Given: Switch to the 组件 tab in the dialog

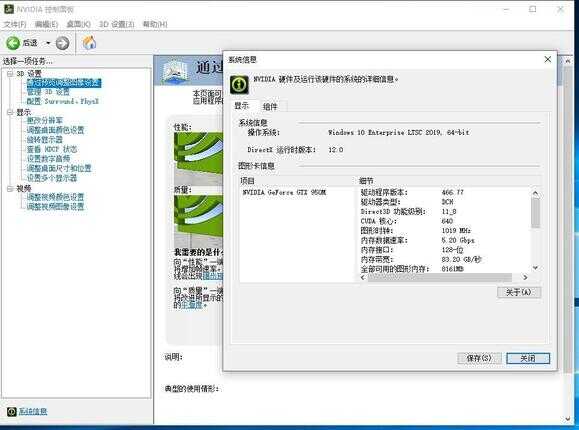Looking at the screenshot, I should (x=270, y=107).
